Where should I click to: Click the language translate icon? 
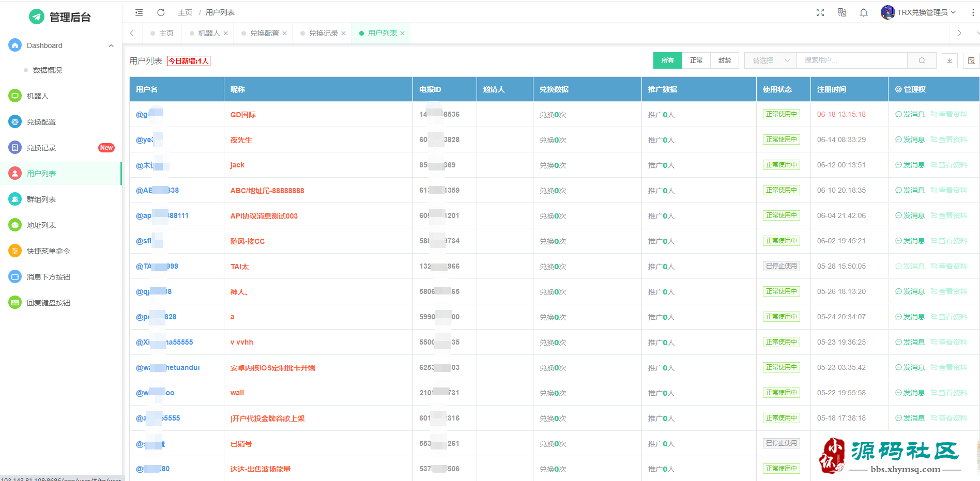pyautogui.click(x=841, y=12)
